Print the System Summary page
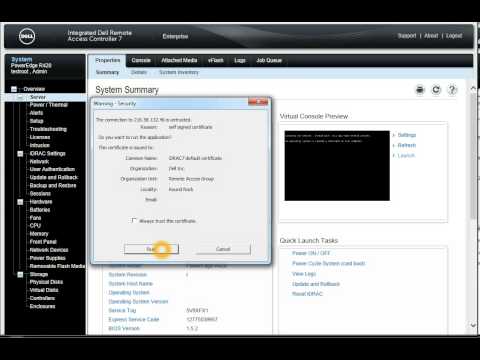The image size is (480, 360). click(x=420, y=90)
